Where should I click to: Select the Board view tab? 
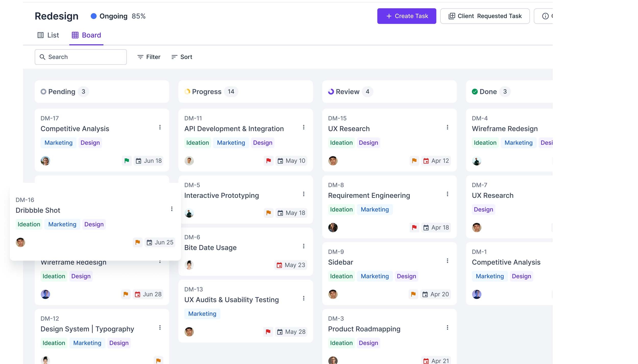coord(86,35)
